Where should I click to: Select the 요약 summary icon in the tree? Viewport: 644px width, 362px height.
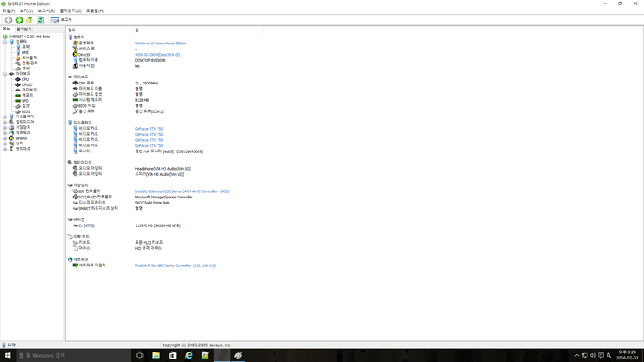(17, 47)
